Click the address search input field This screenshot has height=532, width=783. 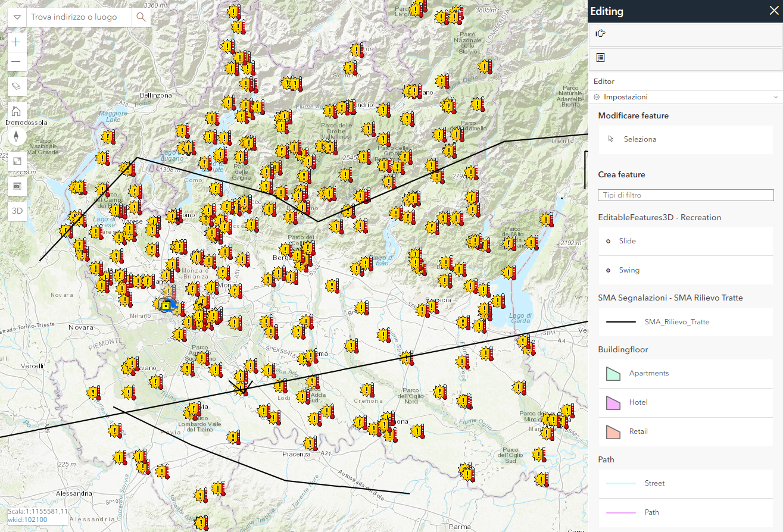(79, 17)
